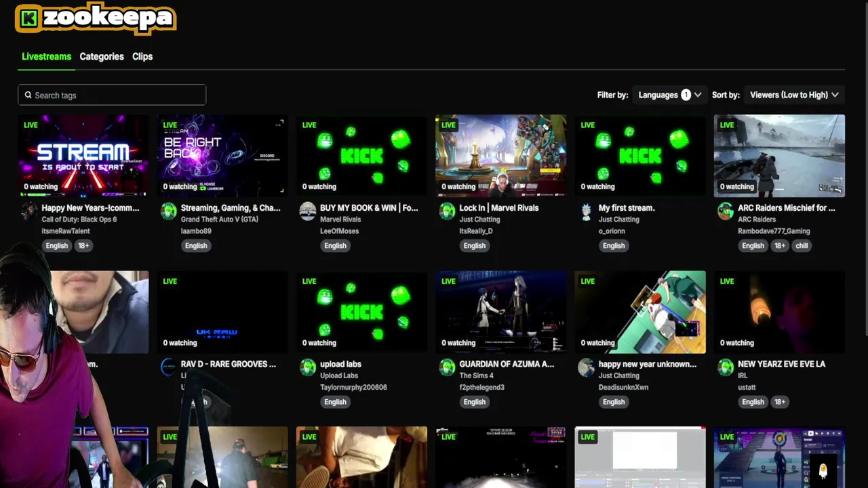Focus the Search tags field
Screen dimensions: 868x488
point(112,95)
